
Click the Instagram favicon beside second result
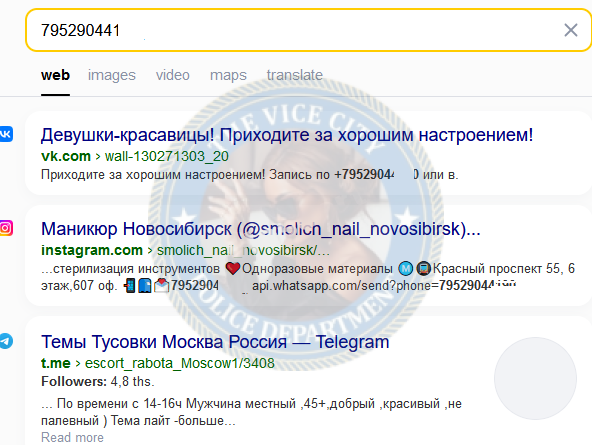click(x=6, y=228)
